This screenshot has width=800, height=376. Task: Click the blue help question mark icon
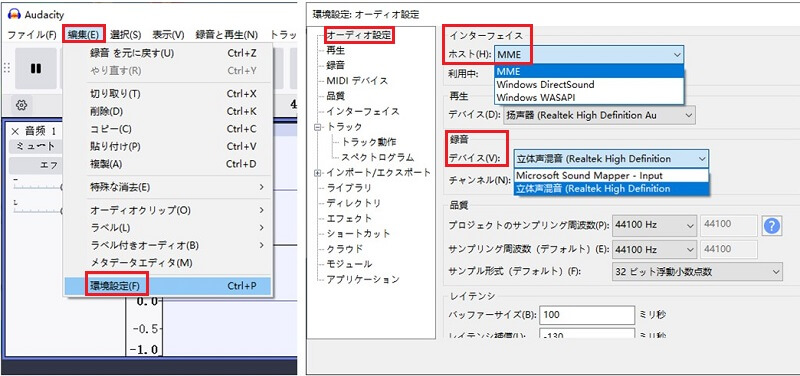pyautogui.click(x=772, y=226)
